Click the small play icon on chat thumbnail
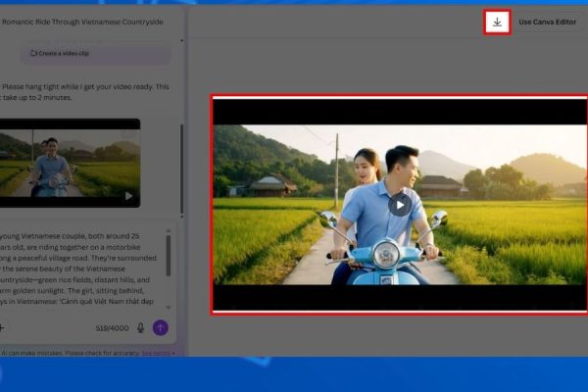Viewport: 588px width, 392px height. click(x=128, y=196)
